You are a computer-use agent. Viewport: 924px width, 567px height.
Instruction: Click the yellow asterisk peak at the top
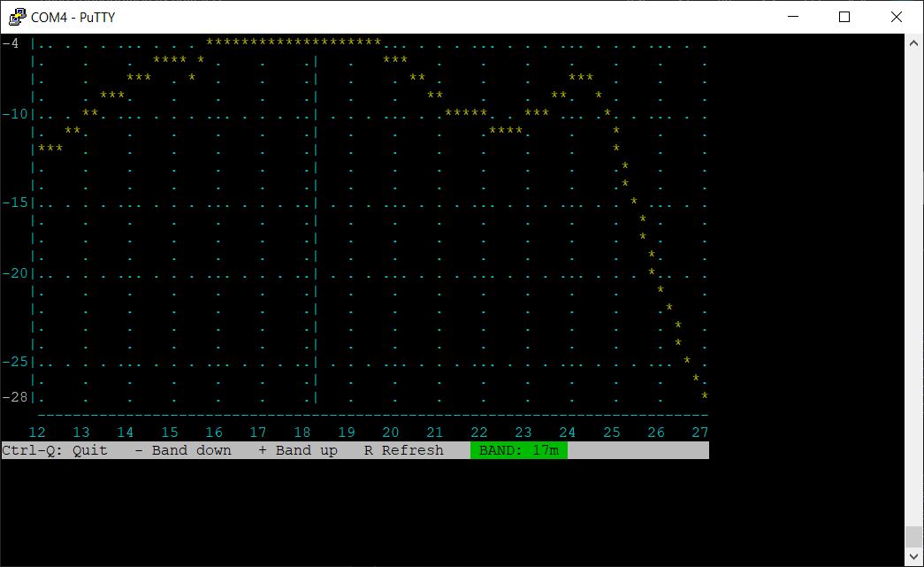[292, 41]
